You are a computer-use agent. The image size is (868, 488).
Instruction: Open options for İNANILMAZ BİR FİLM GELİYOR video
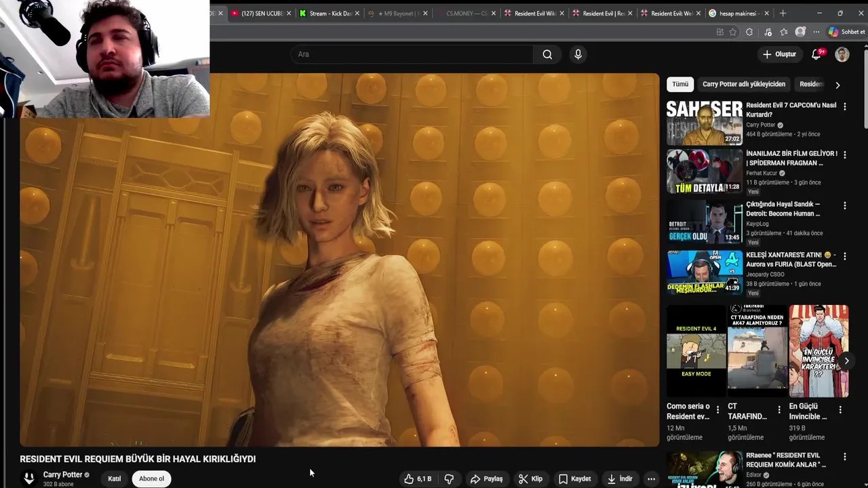[x=844, y=155]
